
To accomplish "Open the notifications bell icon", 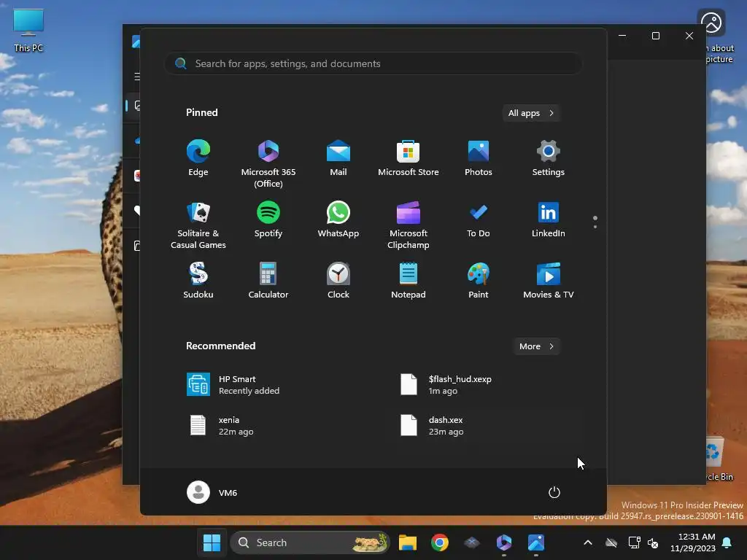I will pos(727,542).
